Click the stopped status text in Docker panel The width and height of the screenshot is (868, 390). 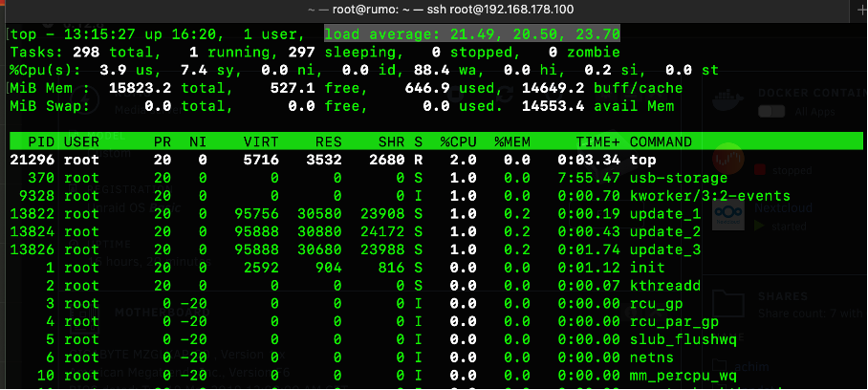tap(792, 170)
